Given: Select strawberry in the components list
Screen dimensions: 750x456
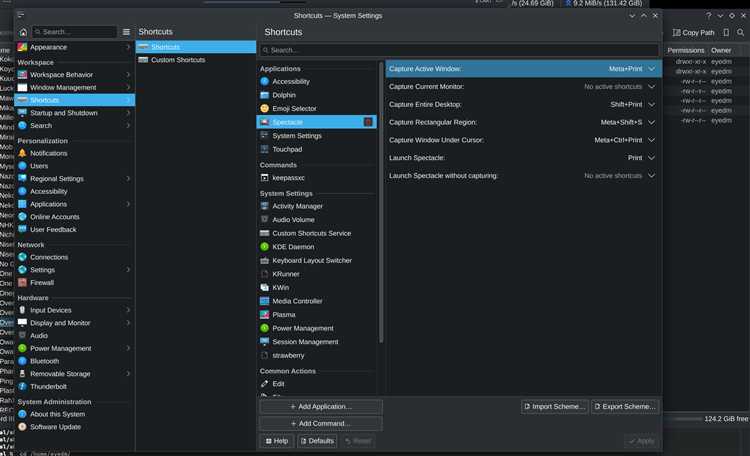Looking at the screenshot, I should 317,356.
